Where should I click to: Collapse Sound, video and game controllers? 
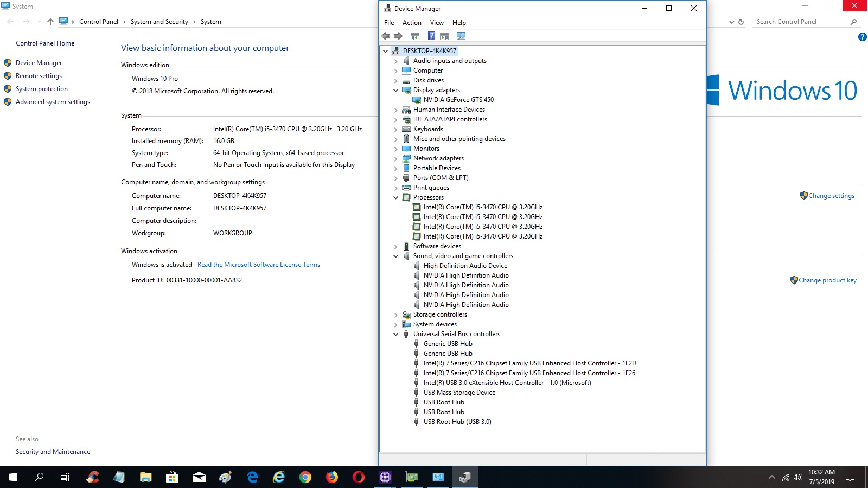(x=396, y=256)
